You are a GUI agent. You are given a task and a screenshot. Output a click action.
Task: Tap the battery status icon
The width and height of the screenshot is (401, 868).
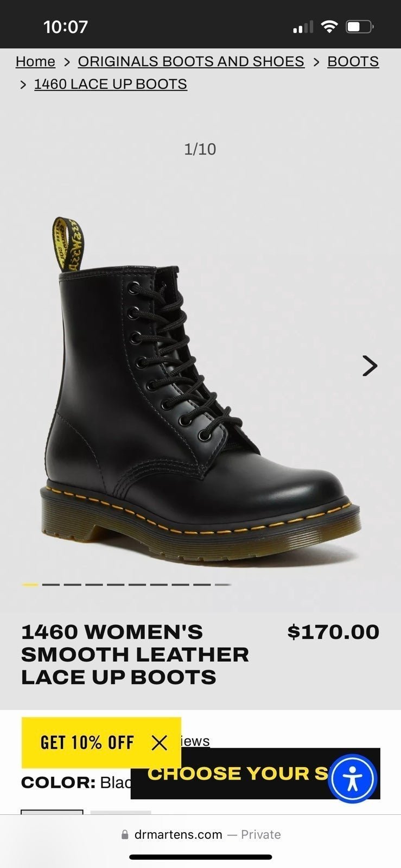click(x=360, y=26)
